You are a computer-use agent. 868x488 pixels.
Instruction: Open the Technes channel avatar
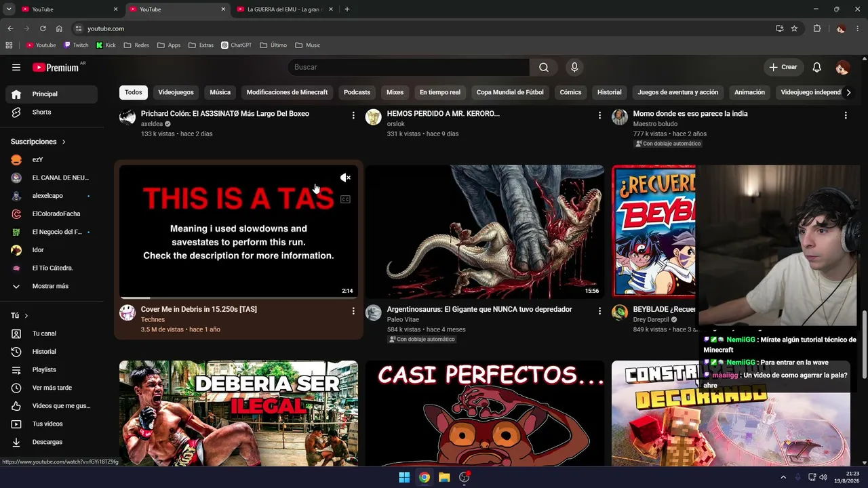click(x=127, y=312)
